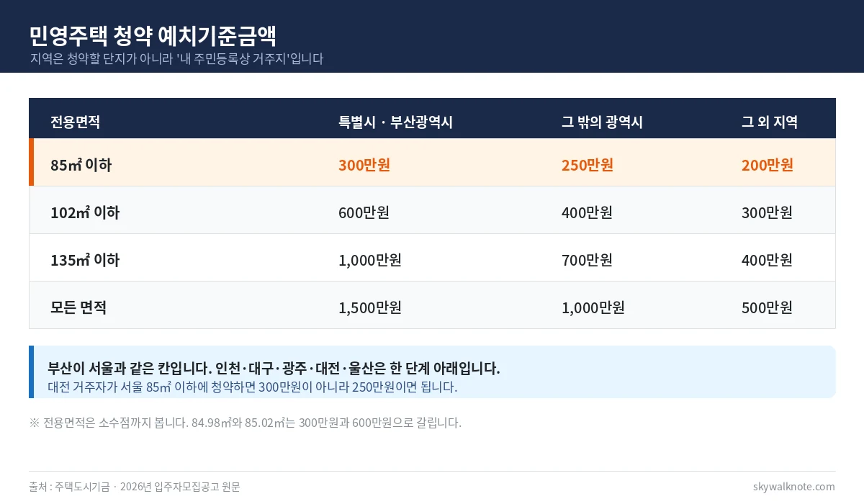Image resolution: width=864 pixels, height=504 pixels.
Task: Click the source line '출처 : 주택도시기금'
Action: click(x=135, y=487)
